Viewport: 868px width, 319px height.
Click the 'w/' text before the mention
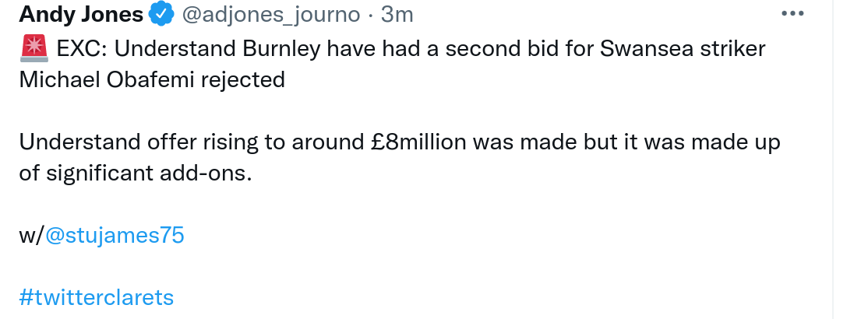[31, 236]
